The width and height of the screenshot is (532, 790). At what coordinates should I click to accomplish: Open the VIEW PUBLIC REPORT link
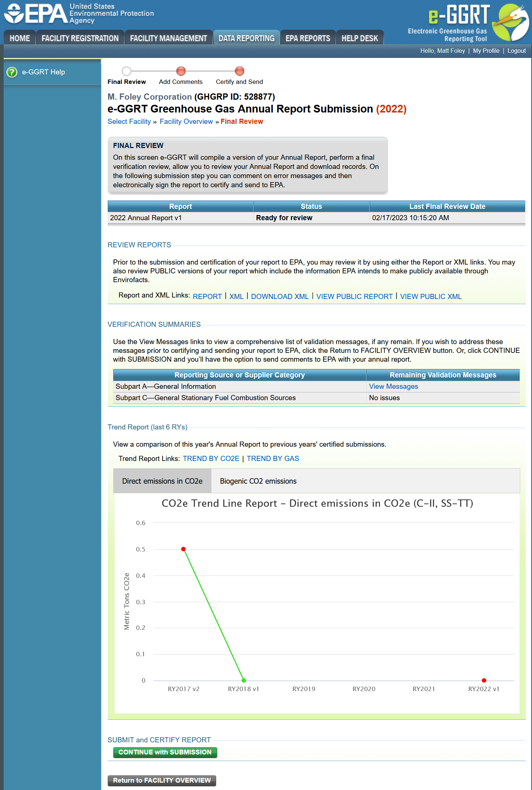pyautogui.click(x=354, y=296)
